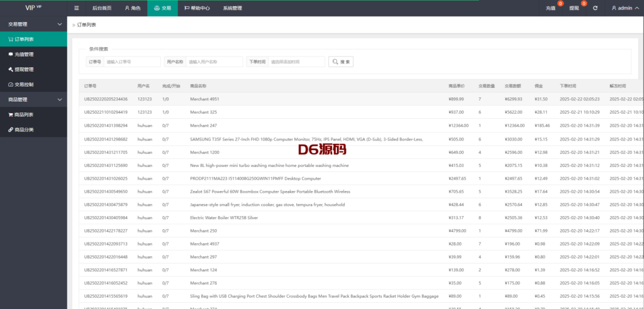
Task: Select order UB2502201415565619
Action: [106, 296]
